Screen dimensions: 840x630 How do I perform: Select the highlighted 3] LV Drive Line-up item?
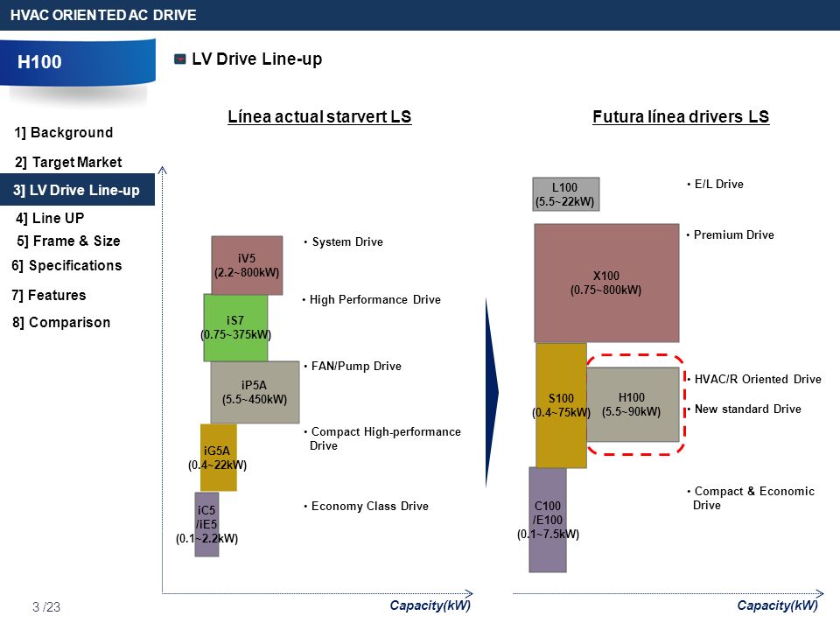click(x=77, y=190)
